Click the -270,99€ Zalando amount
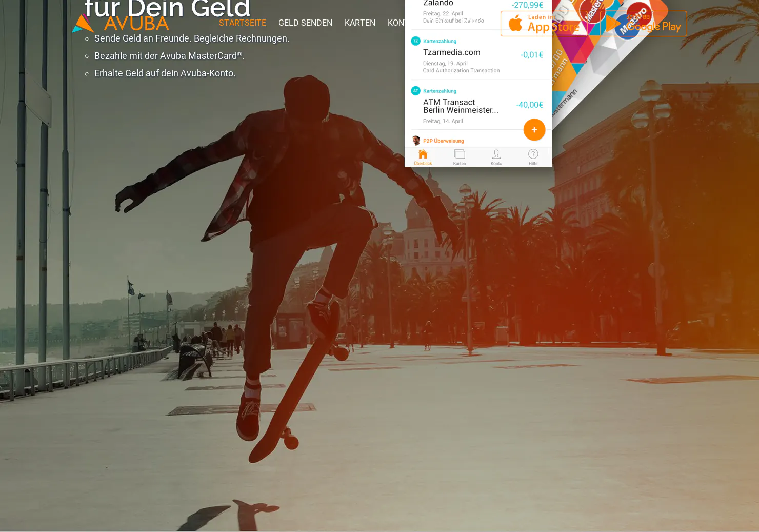The width and height of the screenshot is (759, 532). point(527,5)
